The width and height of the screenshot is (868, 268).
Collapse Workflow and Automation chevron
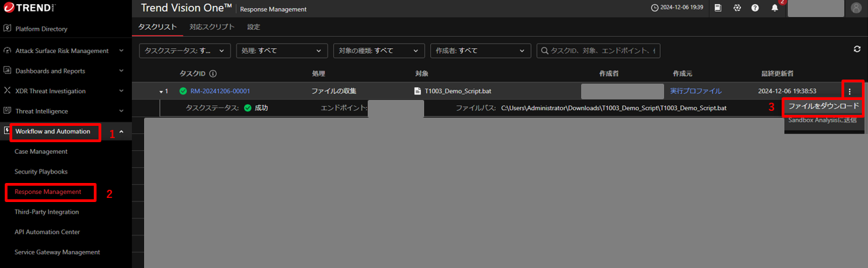pos(121,131)
